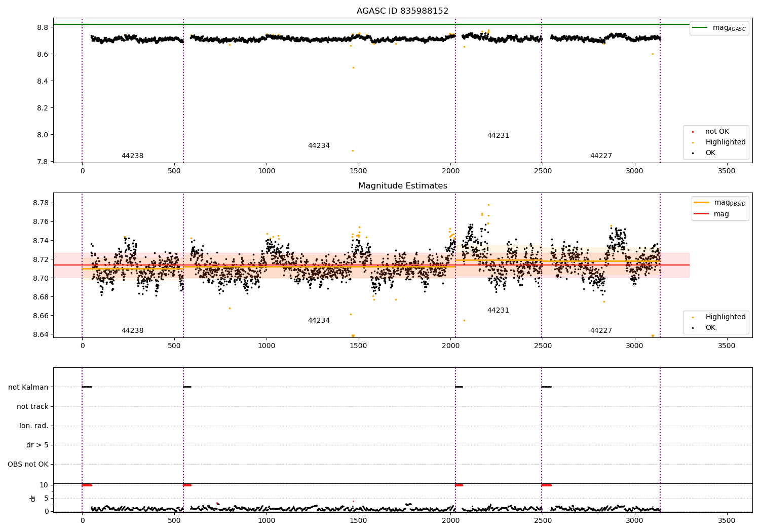The height and width of the screenshot is (532, 760).
Task: Click y-axis tick 8.70 in Magnitude Estimates
Action: point(40,278)
